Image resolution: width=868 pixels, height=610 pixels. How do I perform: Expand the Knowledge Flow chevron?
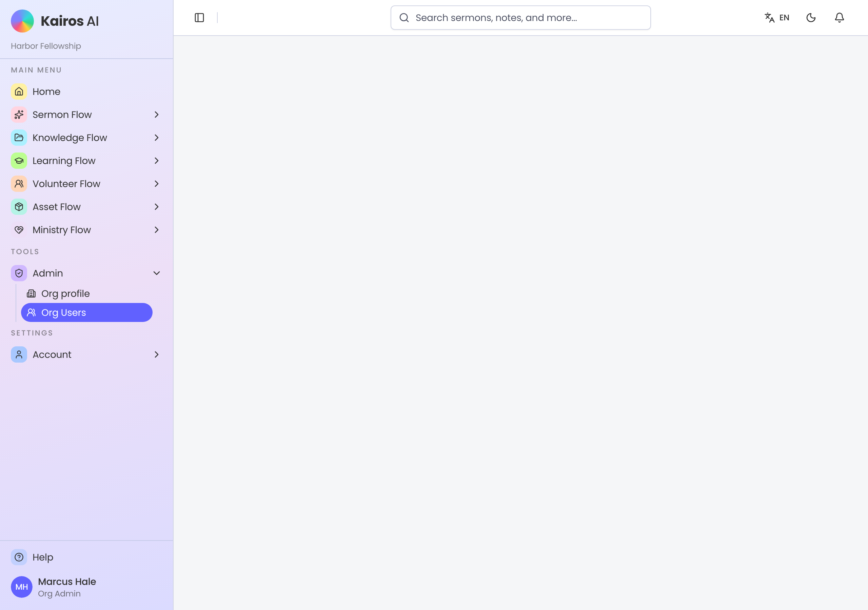point(157,138)
